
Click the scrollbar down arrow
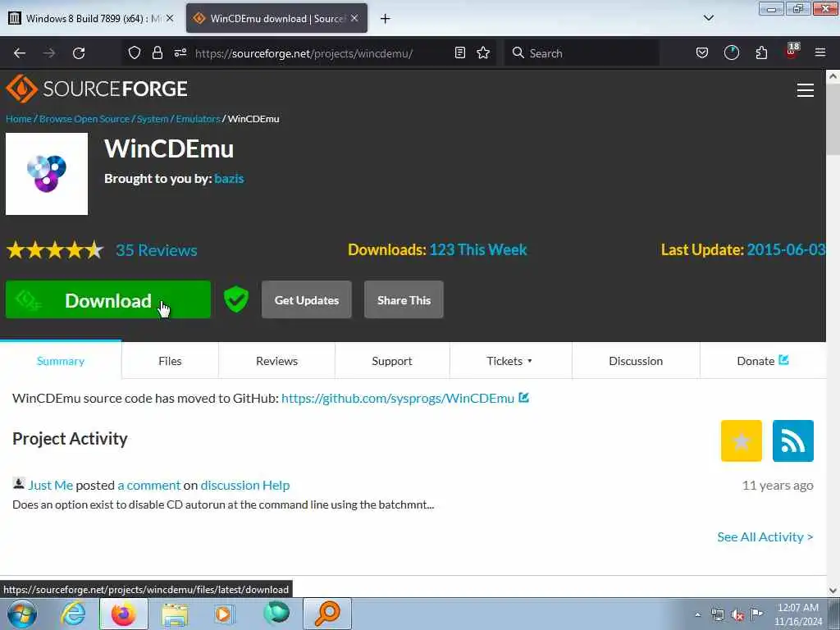[x=833, y=591]
